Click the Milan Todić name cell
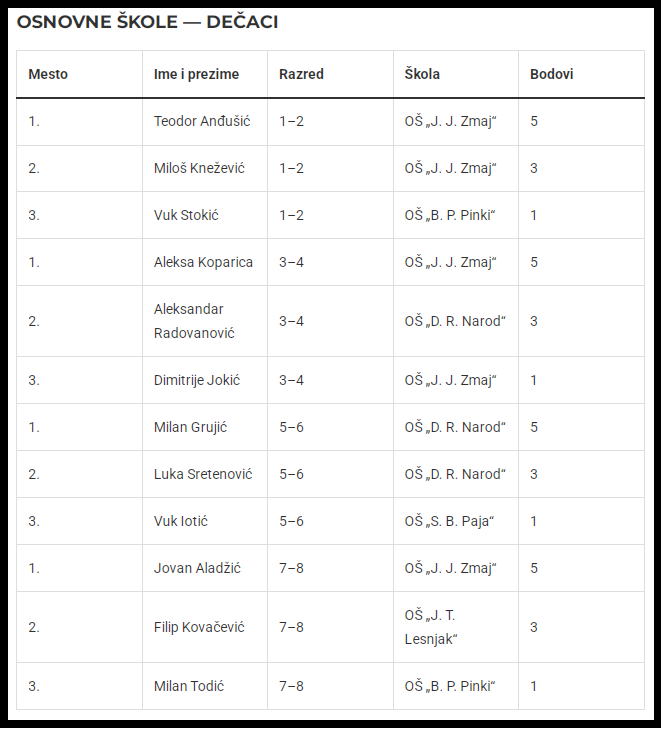The height and width of the screenshot is (729, 661). [188, 686]
